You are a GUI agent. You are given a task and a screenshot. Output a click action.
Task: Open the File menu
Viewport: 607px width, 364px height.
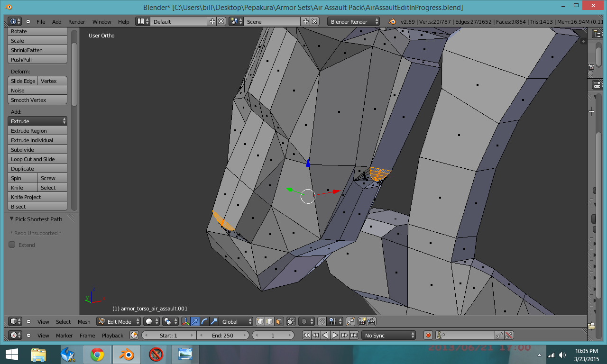click(x=41, y=21)
